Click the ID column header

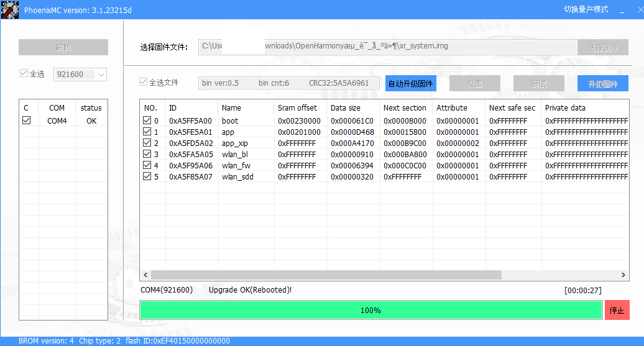[x=191, y=107]
